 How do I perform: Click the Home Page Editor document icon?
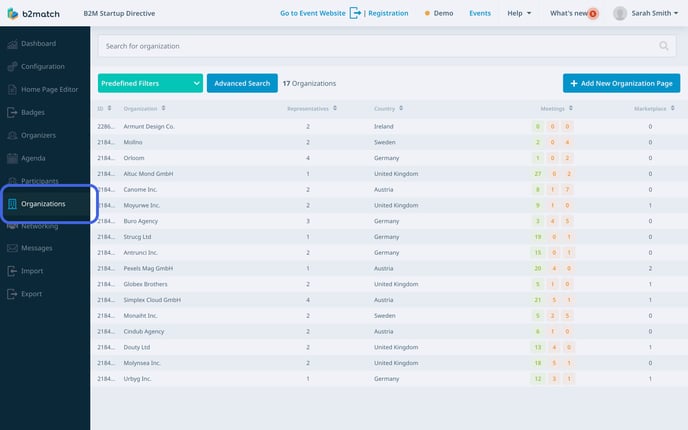point(12,90)
